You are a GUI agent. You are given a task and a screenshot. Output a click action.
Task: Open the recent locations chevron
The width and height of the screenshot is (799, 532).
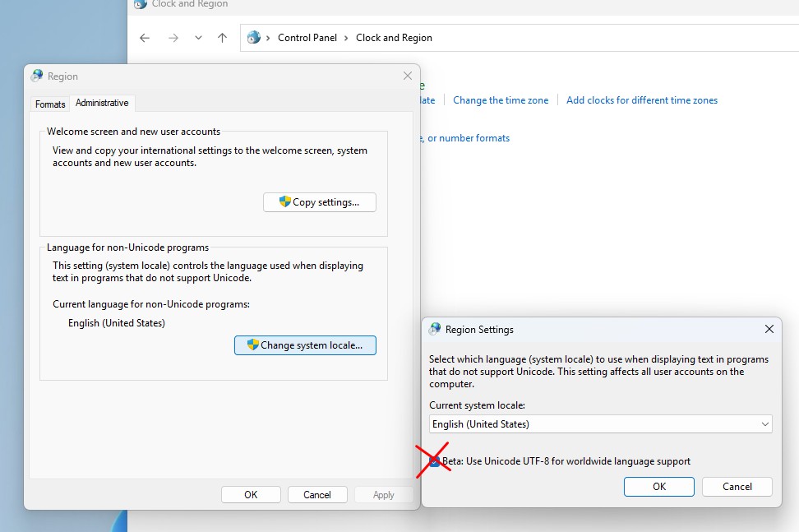point(198,38)
